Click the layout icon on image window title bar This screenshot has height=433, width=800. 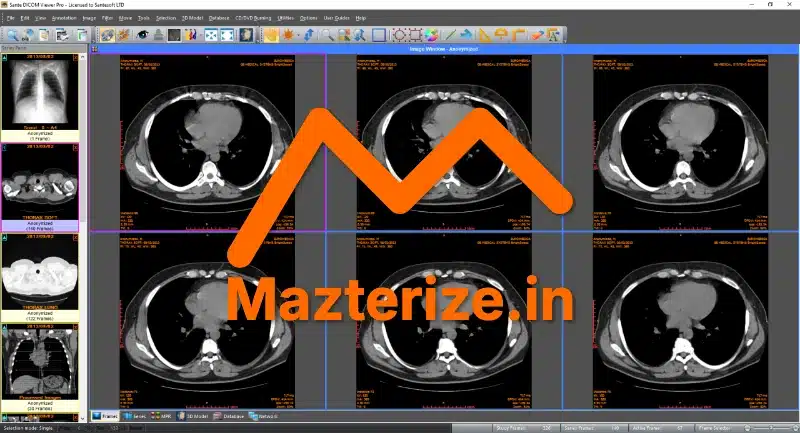pos(95,49)
